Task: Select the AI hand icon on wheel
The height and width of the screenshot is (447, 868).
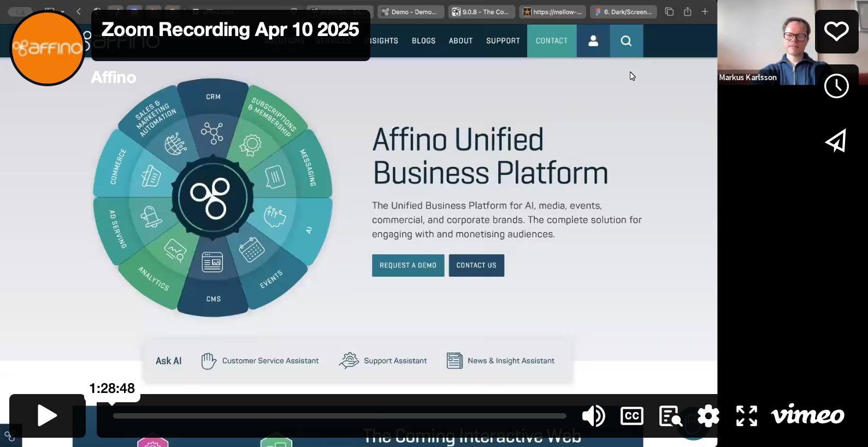Action: pyautogui.click(x=274, y=217)
